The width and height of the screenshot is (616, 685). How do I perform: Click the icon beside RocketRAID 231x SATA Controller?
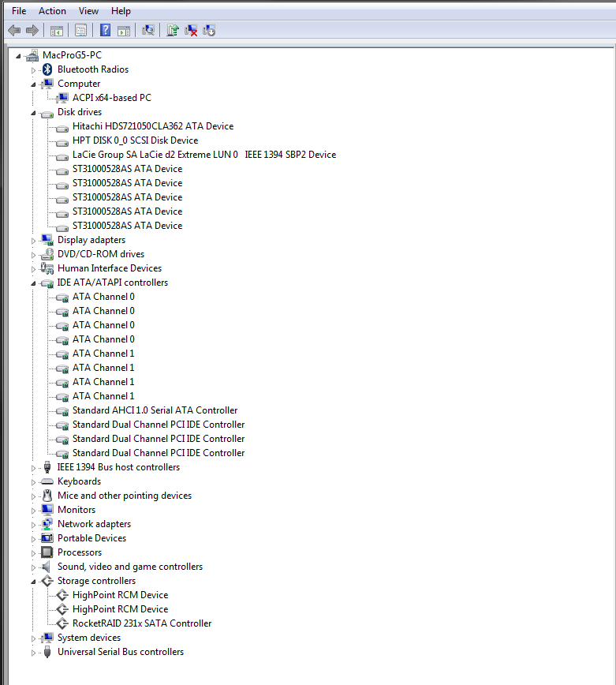(62, 623)
